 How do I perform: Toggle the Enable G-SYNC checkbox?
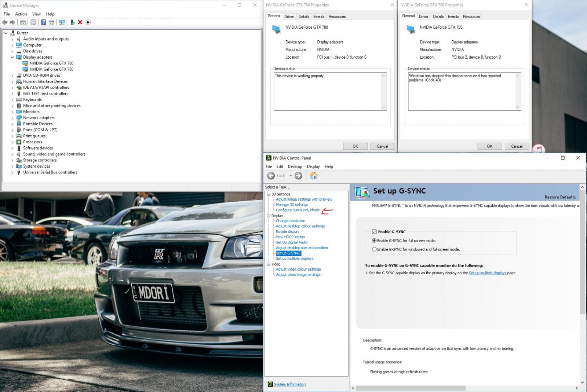pos(374,232)
